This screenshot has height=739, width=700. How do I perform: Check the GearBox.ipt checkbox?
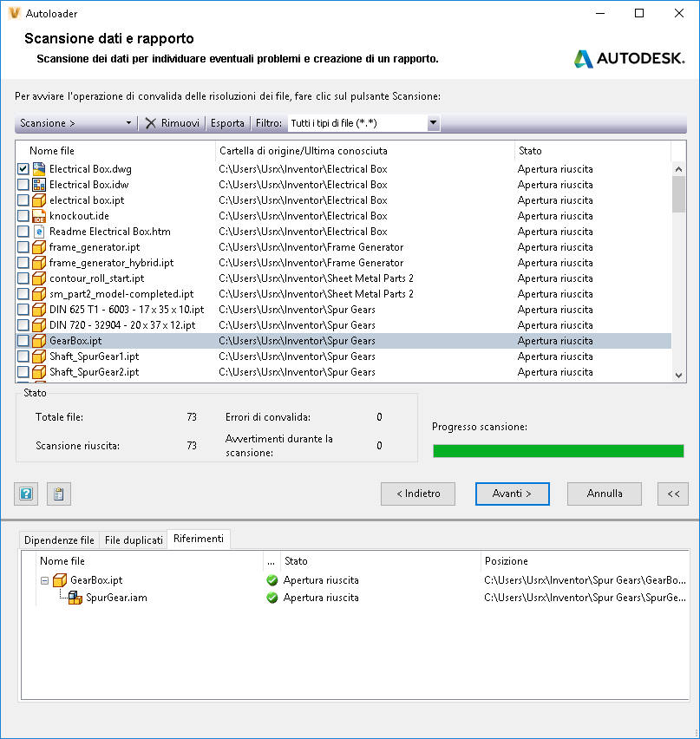pyautogui.click(x=23, y=341)
